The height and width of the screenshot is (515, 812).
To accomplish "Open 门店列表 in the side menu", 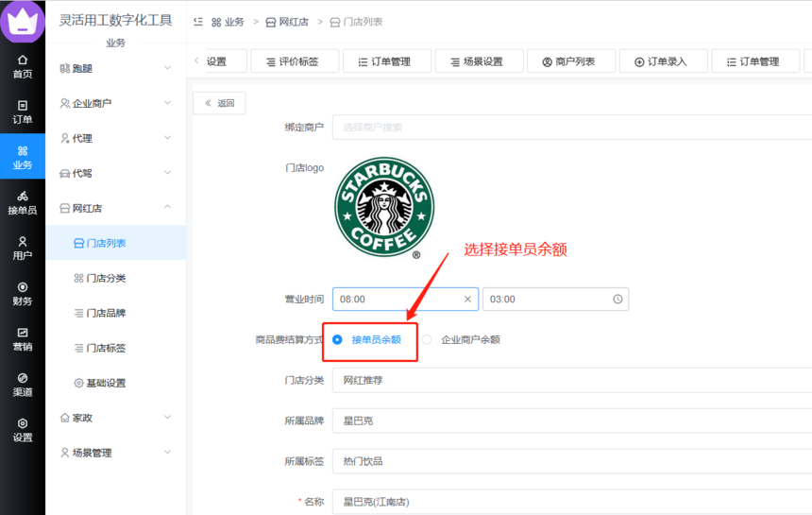I will click(115, 243).
